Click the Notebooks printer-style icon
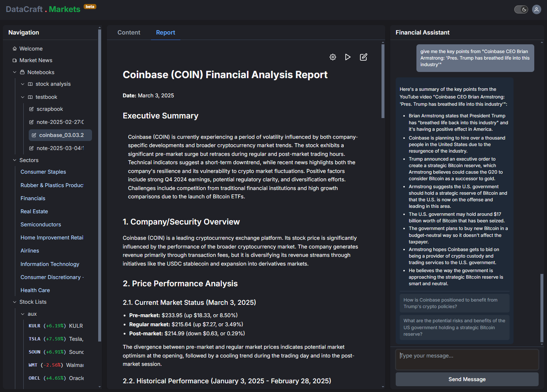 tap(22, 72)
